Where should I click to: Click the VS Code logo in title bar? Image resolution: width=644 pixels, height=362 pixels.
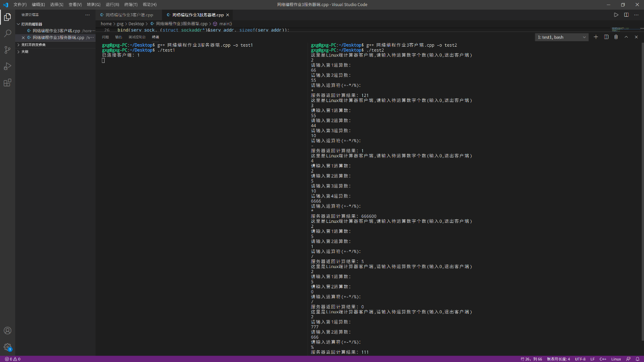pyautogui.click(x=6, y=5)
